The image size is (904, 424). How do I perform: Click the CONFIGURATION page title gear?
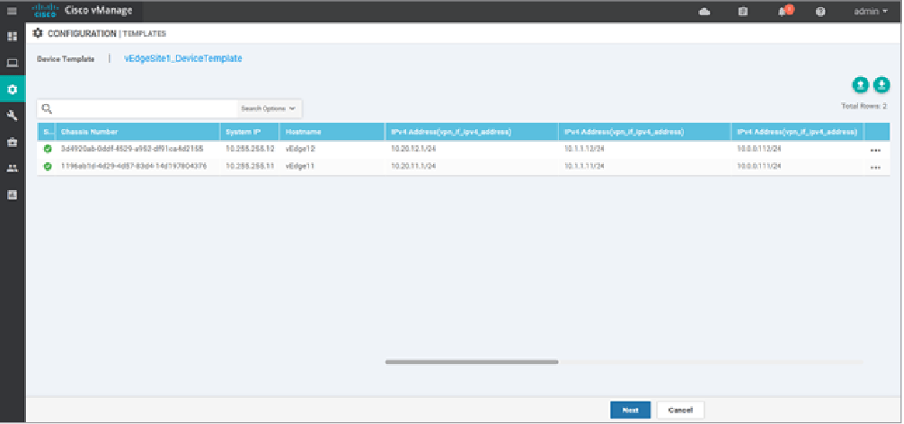tap(38, 33)
